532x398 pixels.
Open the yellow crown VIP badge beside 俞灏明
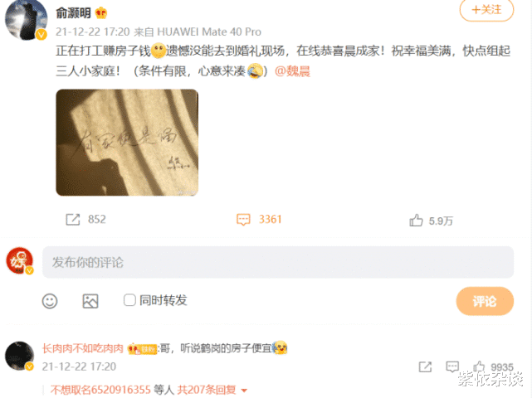pos(101,13)
